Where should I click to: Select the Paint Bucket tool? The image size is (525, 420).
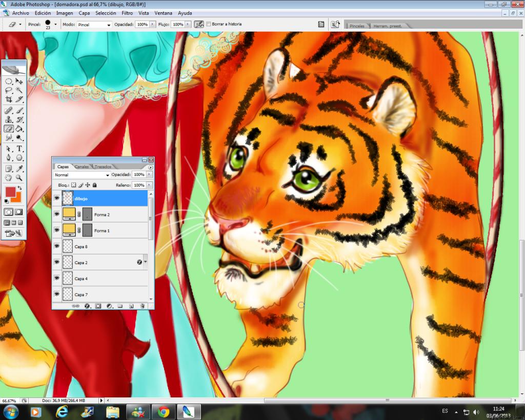click(19, 129)
